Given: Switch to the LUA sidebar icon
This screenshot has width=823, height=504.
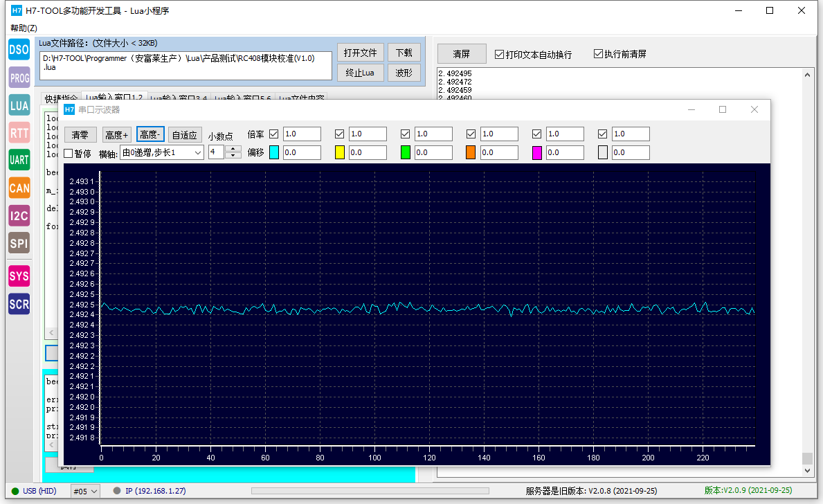Looking at the screenshot, I should (x=19, y=105).
